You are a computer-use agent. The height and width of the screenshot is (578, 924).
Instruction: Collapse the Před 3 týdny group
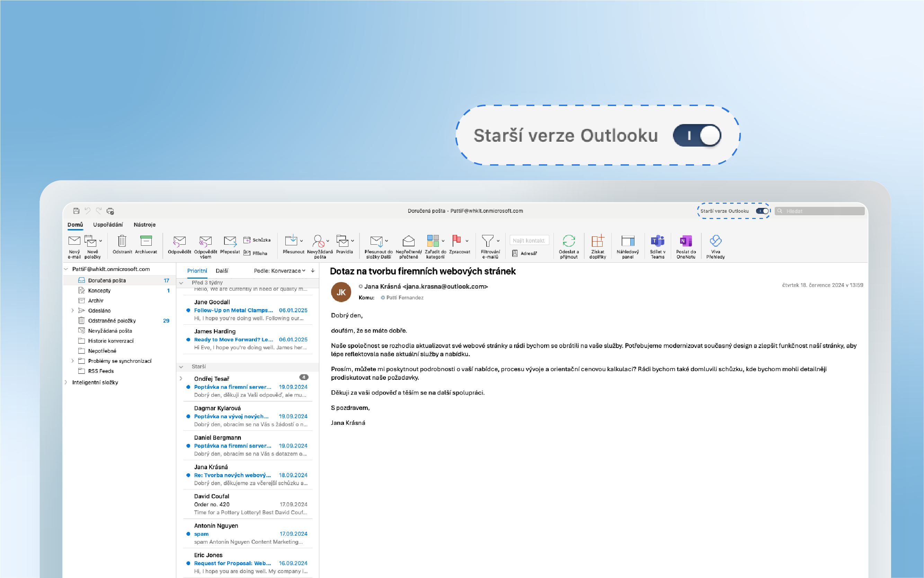coord(181,283)
